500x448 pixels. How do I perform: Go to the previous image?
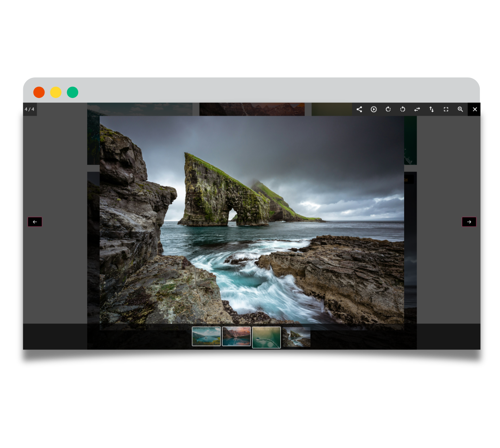[x=35, y=222]
